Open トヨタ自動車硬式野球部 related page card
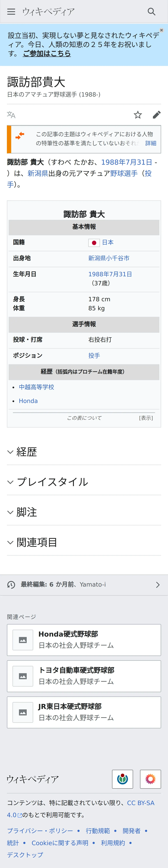 84,676
